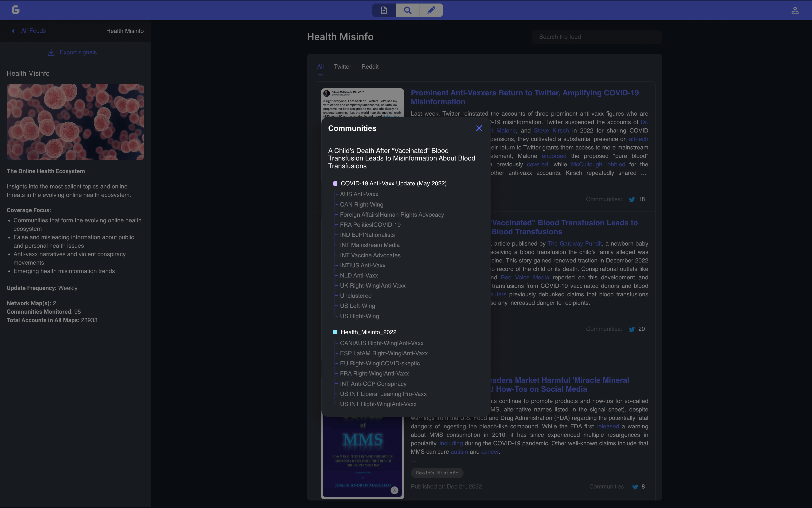Select IND BJP|Nationalists community
Viewport: 812px width, 508px height.
tap(367, 235)
